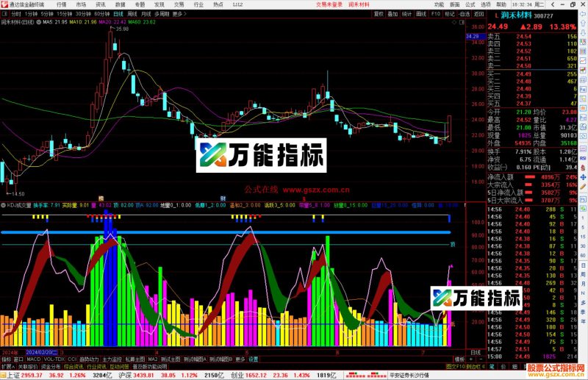This screenshot has height=380, width=588.
Task: Click the 上证 index in status bar
Action: point(13,375)
